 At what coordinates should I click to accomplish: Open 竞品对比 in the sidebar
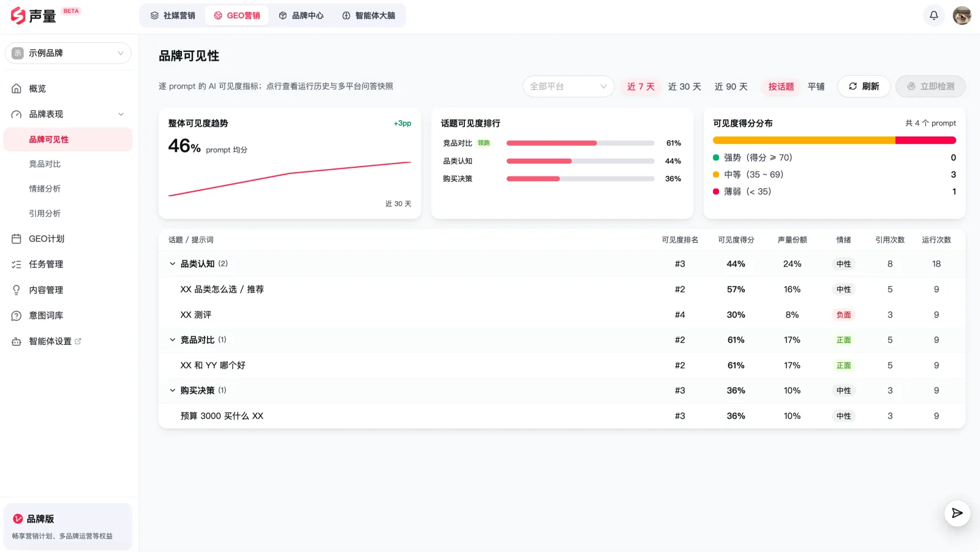point(45,164)
